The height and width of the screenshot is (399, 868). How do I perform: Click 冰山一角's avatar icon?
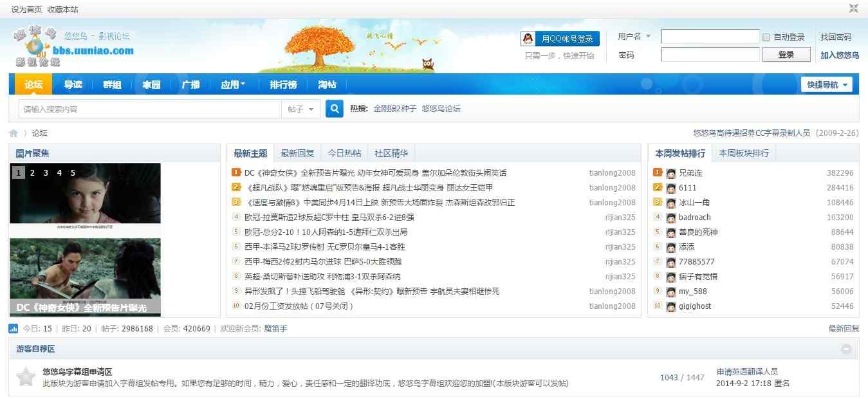670,202
